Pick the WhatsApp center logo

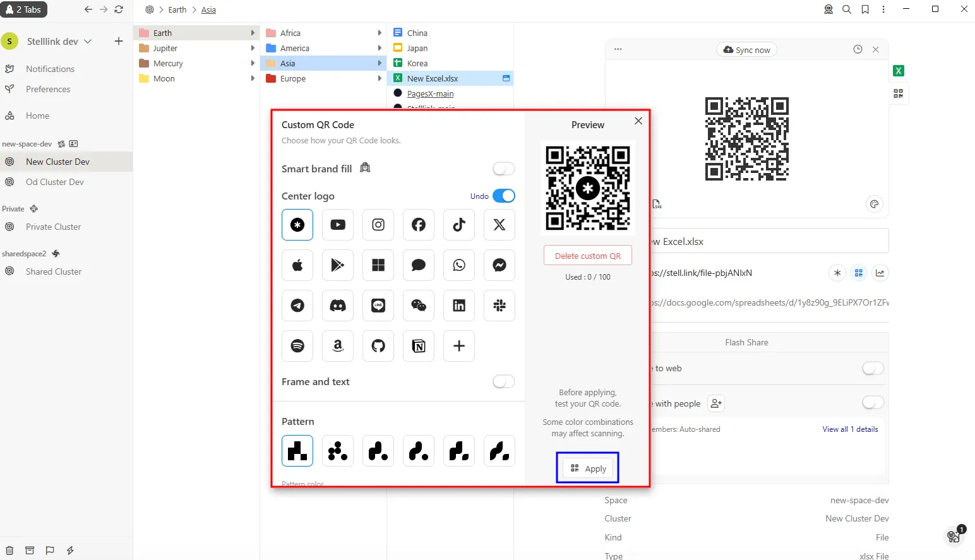coord(459,265)
